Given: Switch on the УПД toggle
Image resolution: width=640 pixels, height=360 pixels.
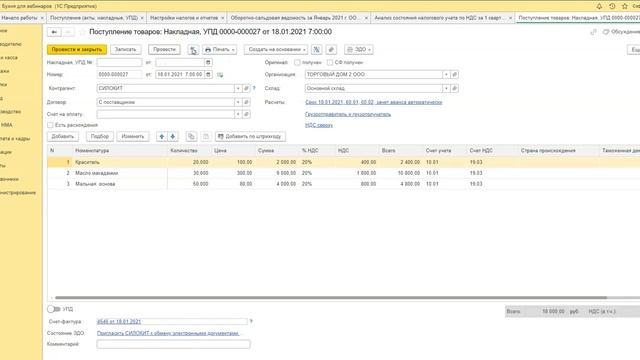Looking at the screenshot, I should coord(53,309).
